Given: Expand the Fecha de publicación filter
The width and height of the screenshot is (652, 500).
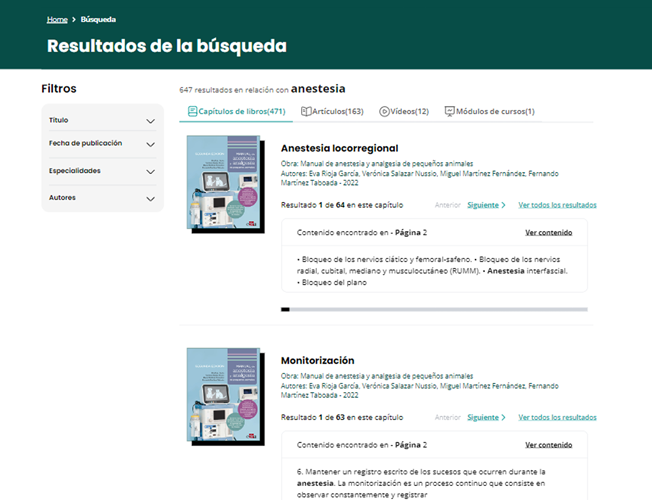Looking at the screenshot, I should 151,144.
